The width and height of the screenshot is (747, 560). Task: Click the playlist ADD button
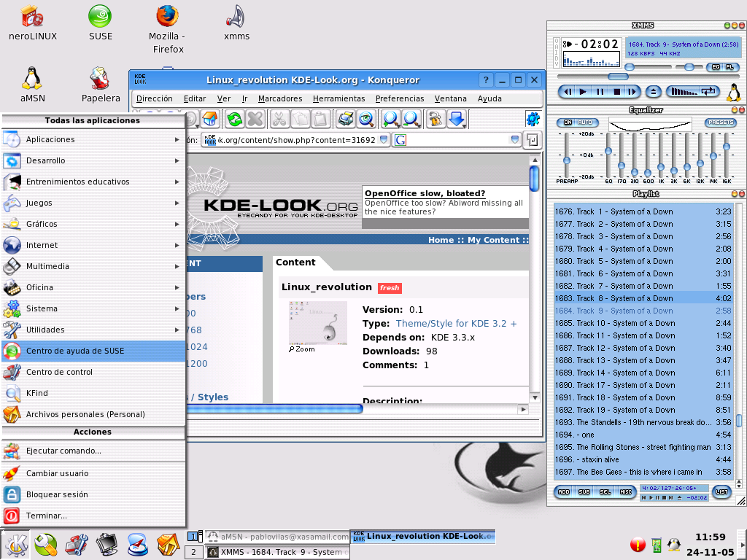(564, 492)
